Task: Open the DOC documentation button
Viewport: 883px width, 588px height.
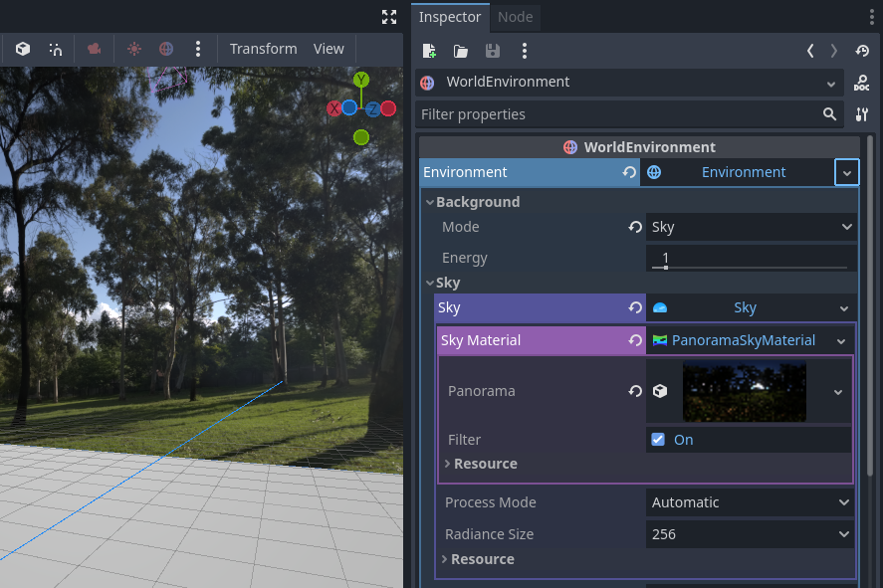Action: pos(862,83)
